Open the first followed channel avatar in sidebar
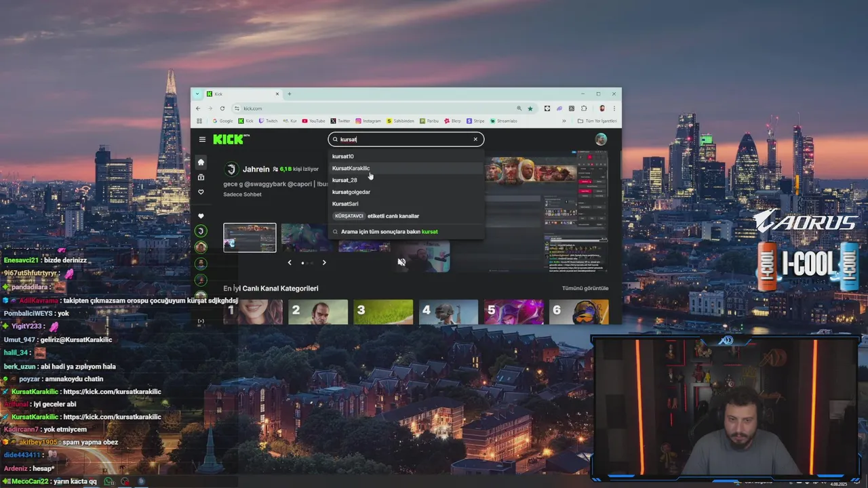This screenshot has height=488, width=868. 201,231
